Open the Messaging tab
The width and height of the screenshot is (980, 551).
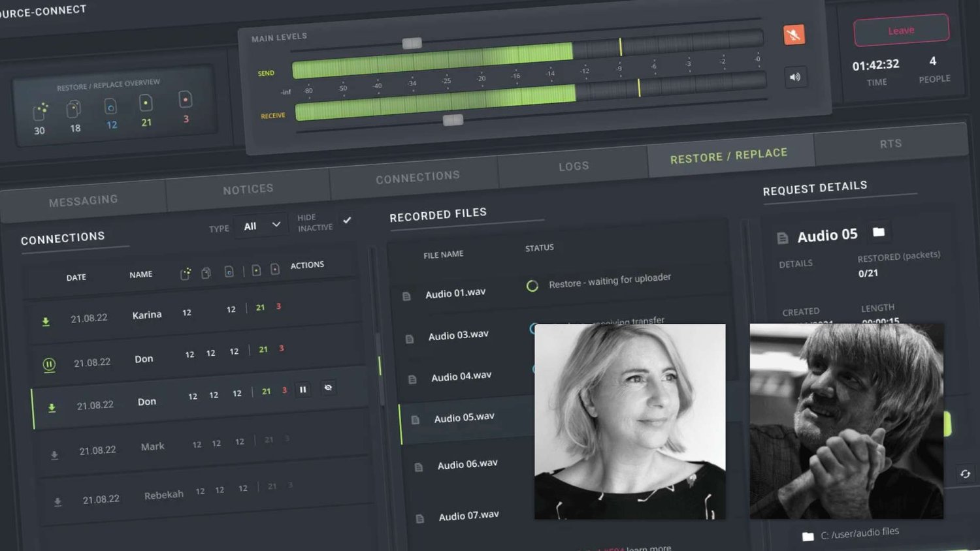85,199
